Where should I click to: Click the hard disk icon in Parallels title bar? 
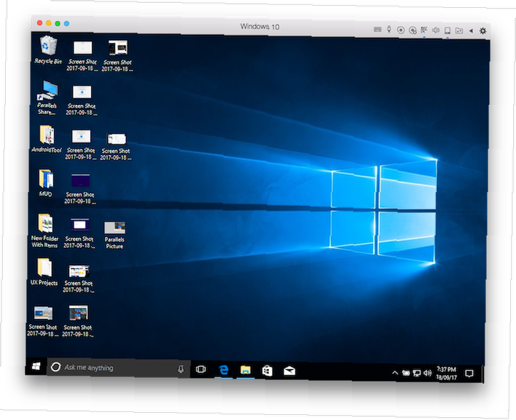pos(412,30)
